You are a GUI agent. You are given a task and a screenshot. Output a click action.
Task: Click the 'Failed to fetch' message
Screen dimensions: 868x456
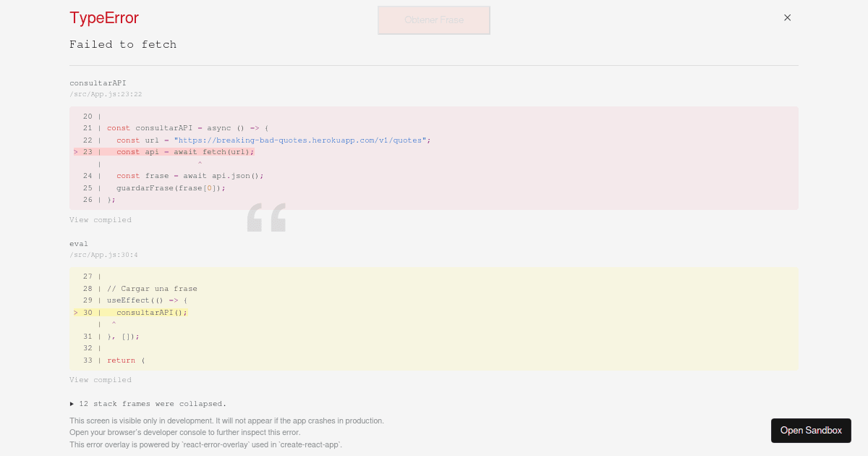coord(123,44)
